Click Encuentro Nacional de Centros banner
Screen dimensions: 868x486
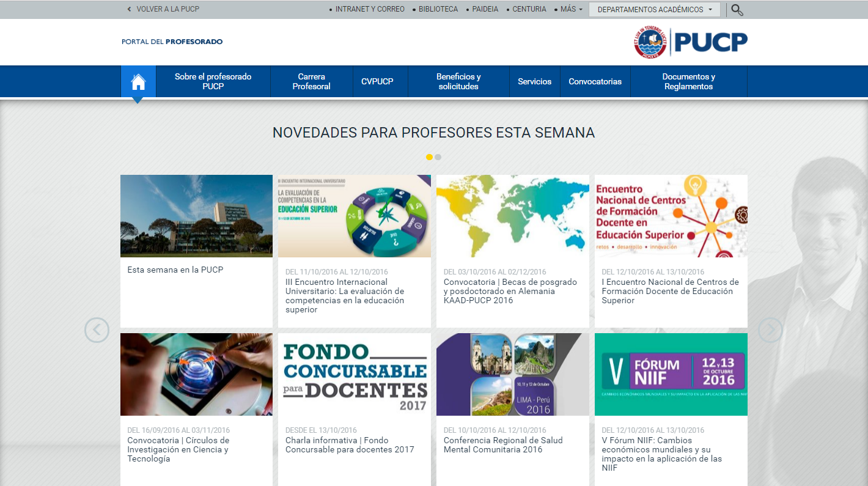671,216
